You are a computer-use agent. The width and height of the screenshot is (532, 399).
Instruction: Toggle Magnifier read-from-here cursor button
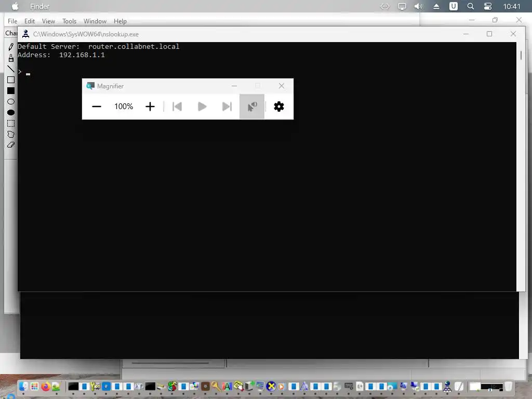pyautogui.click(x=252, y=107)
